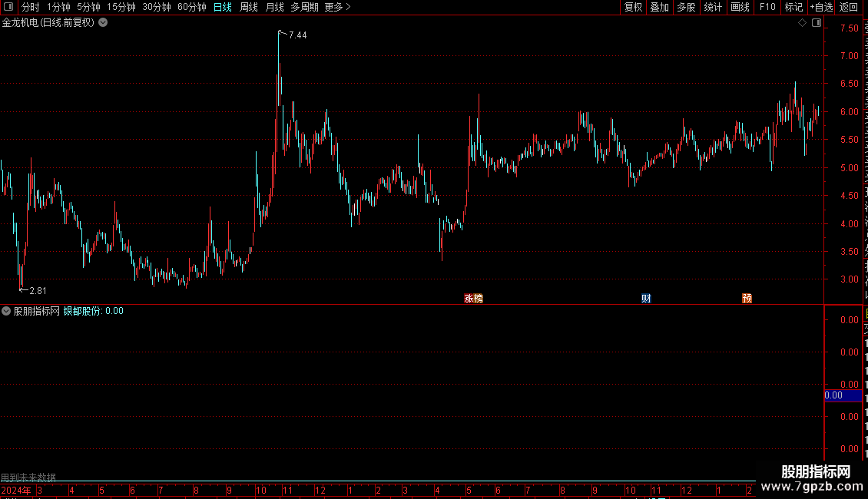Open the 画线 drawing tools
868x499 pixels.
pos(740,7)
